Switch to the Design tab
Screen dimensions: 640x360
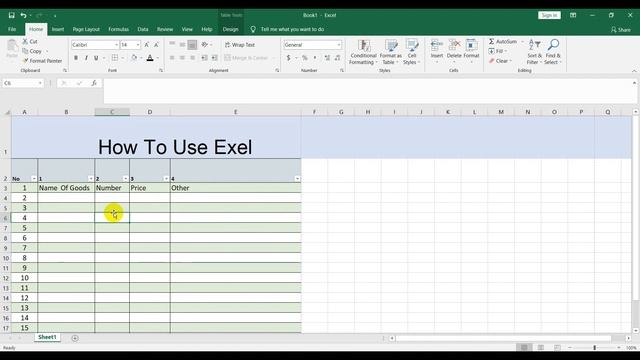click(230, 29)
